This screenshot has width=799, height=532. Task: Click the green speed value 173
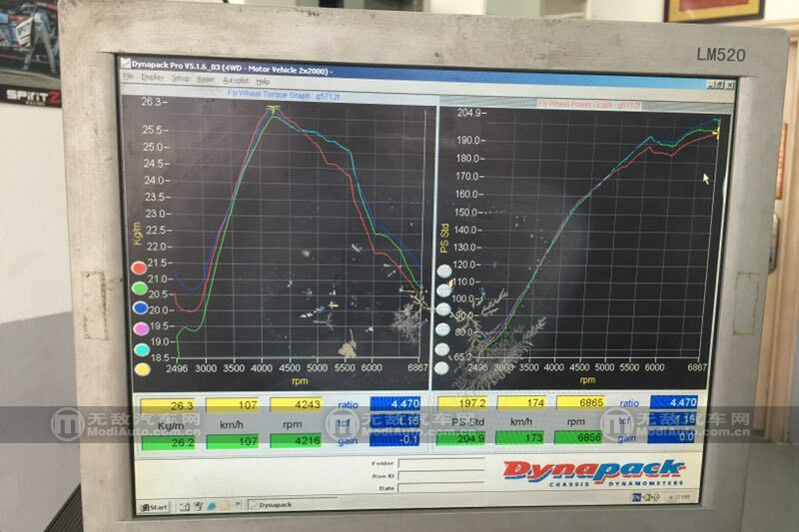click(x=520, y=437)
